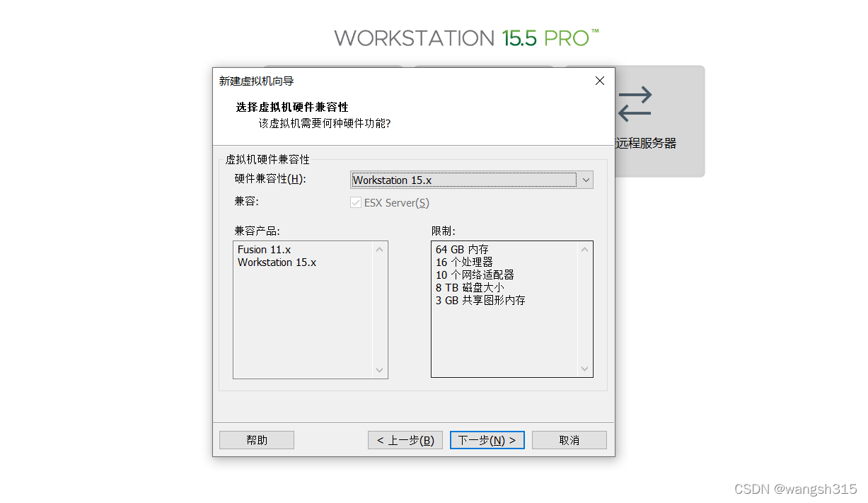
Task: Click up arrow of 限制 list scrollbar
Action: pyautogui.click(x=585, y=249)
